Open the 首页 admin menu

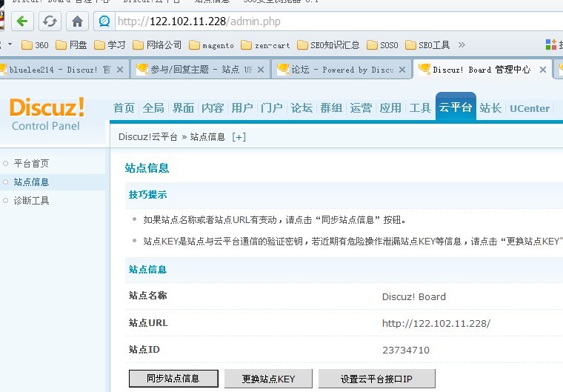124,107
